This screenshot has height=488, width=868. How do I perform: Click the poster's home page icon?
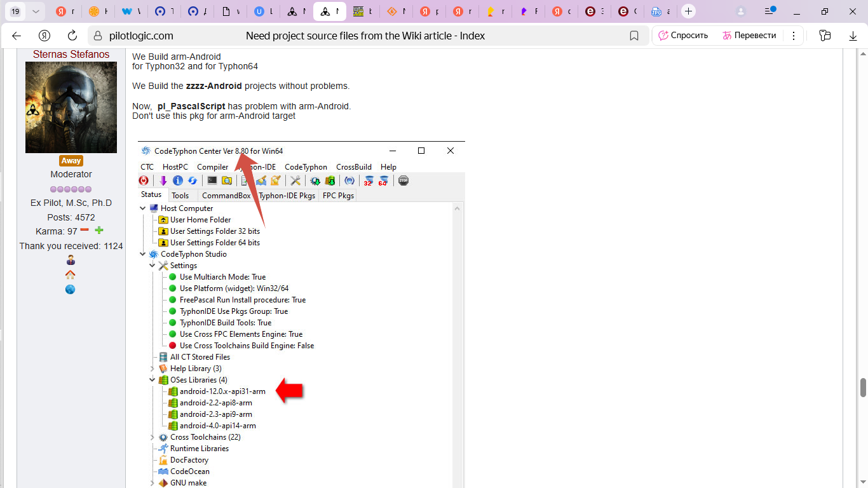coord(71,274)
